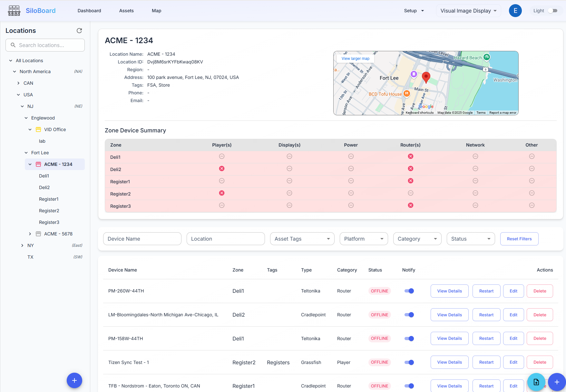
Task: Expand the ACME - 5678 node chevron
Action: tap(30, 234)
